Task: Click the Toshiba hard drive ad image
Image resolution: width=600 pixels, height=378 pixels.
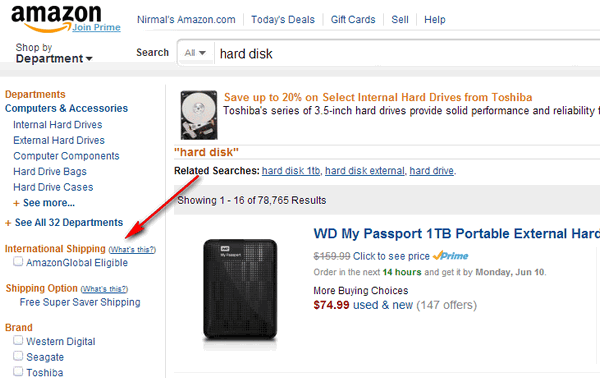Action: (199, 115)
